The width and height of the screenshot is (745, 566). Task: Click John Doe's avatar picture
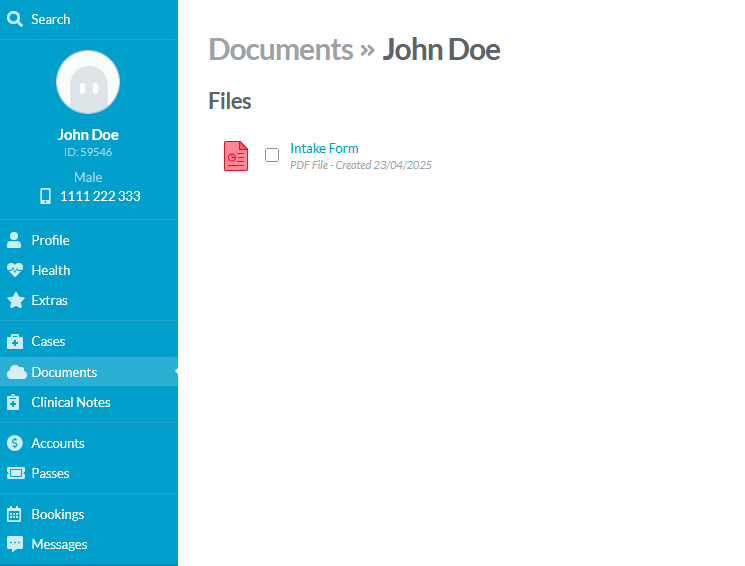click(x=88, y=82)
